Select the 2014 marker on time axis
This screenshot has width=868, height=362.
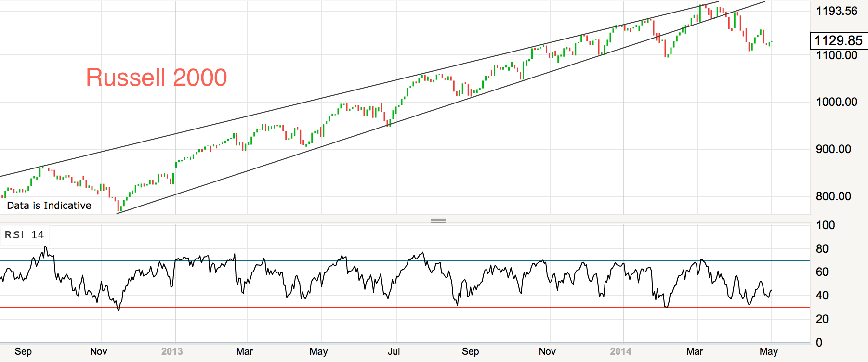pyautogui.click(x=620, y=351)
